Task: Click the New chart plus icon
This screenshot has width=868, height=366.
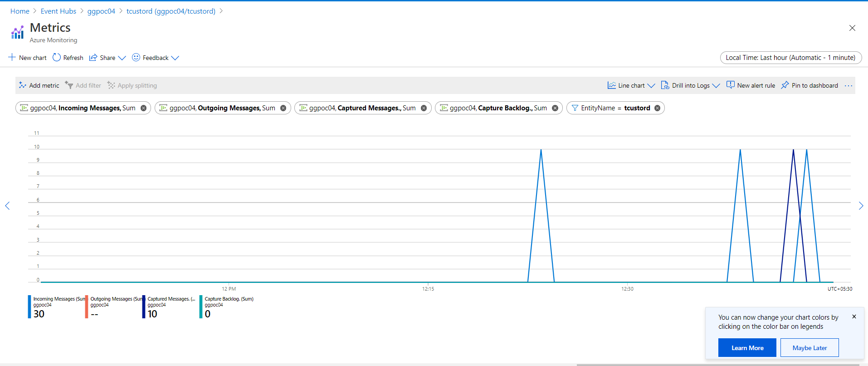Action: pos(12,57)
